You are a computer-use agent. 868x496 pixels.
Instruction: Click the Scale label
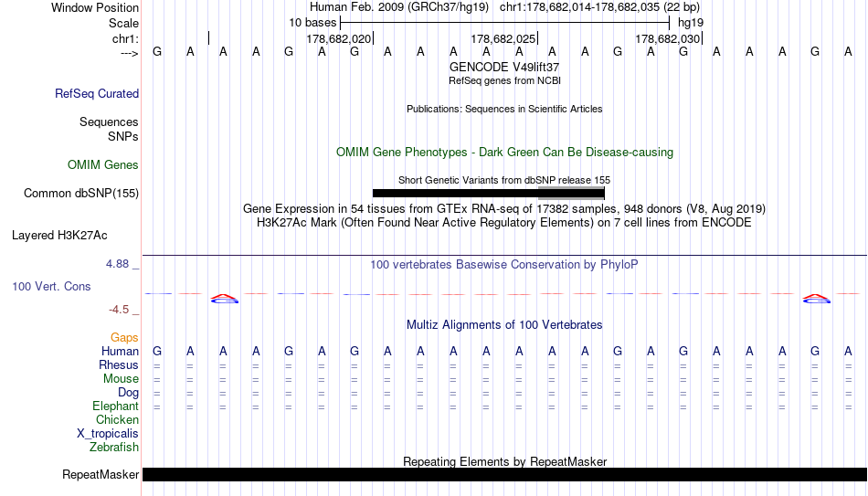point(123,23)
